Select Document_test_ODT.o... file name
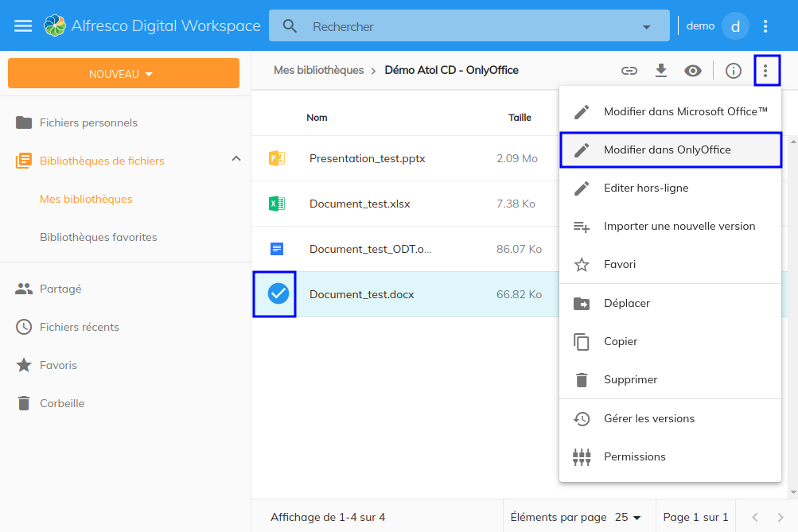Image resolution: width=798 pixels, height=532 pixels. pyautogui.click(x=370, y=249)
